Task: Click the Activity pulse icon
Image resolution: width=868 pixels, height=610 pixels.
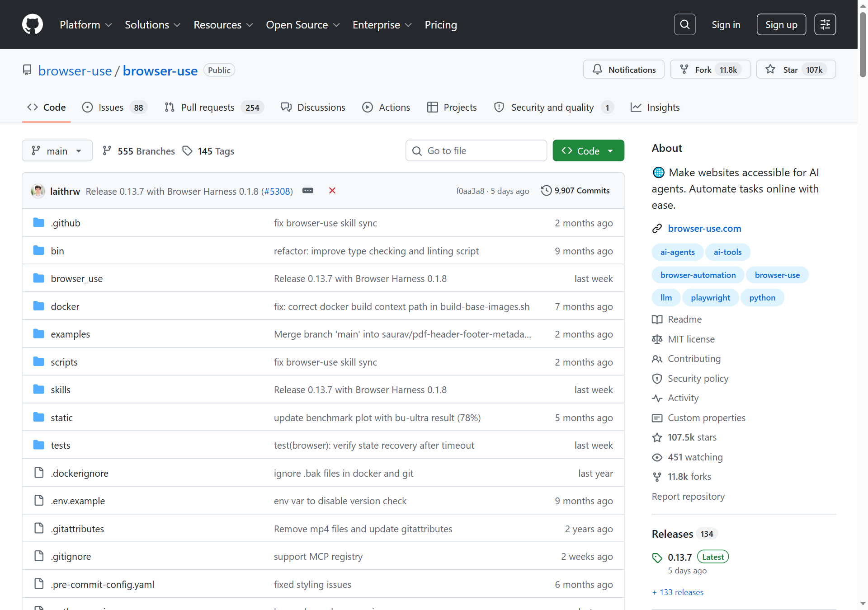Action: click(x=657, y=398)
